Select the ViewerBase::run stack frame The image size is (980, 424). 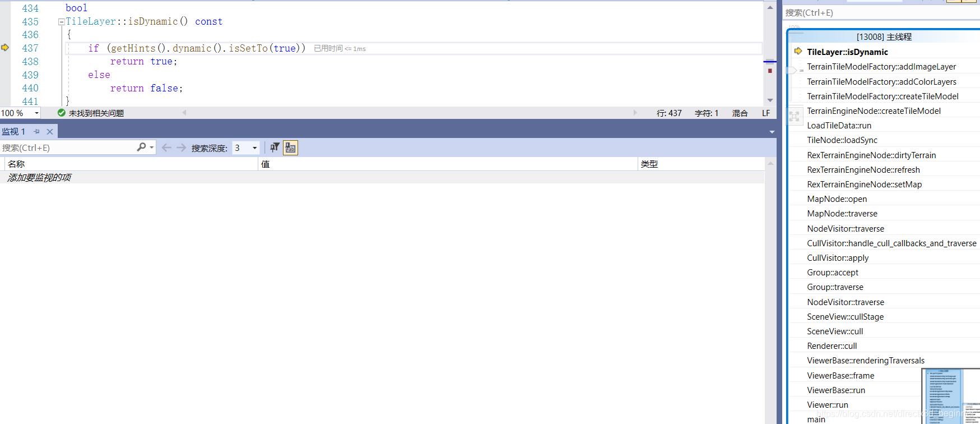pos(836,390)
